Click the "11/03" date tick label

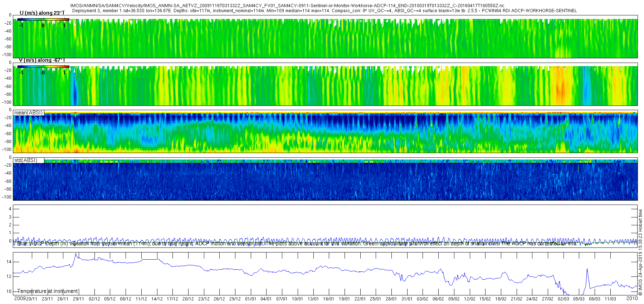coord(610,299)
